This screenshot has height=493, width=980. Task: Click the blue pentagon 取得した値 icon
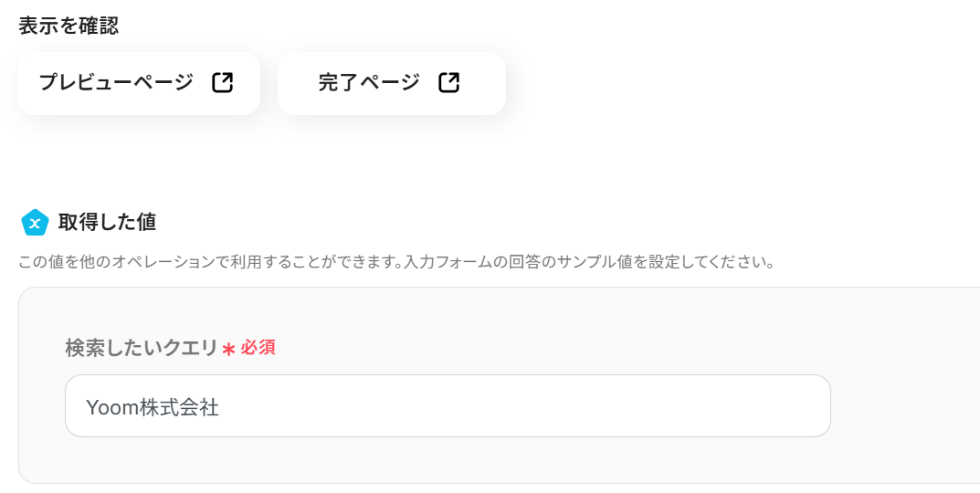35,222
